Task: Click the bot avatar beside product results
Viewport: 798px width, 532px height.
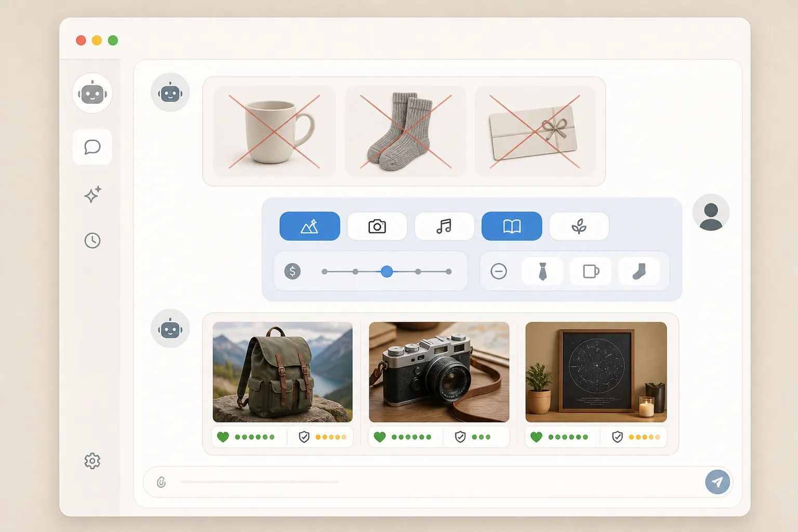Action: (170, 328)
